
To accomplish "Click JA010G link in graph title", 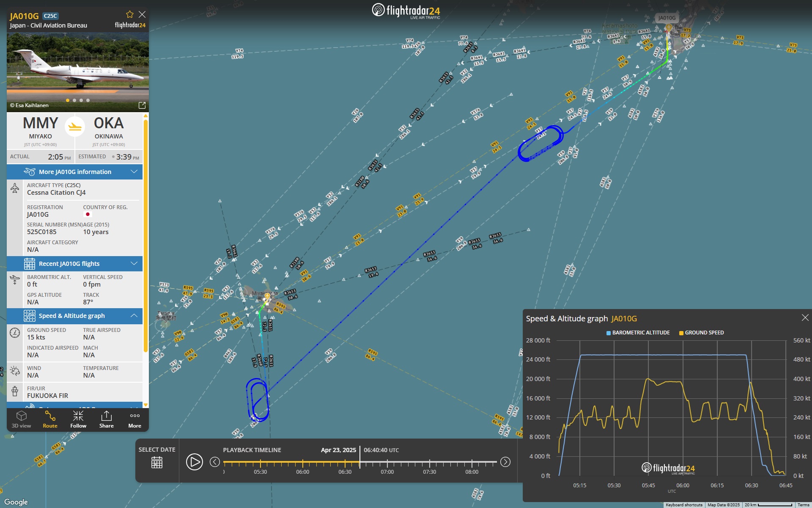I will [x=624, y=319].
